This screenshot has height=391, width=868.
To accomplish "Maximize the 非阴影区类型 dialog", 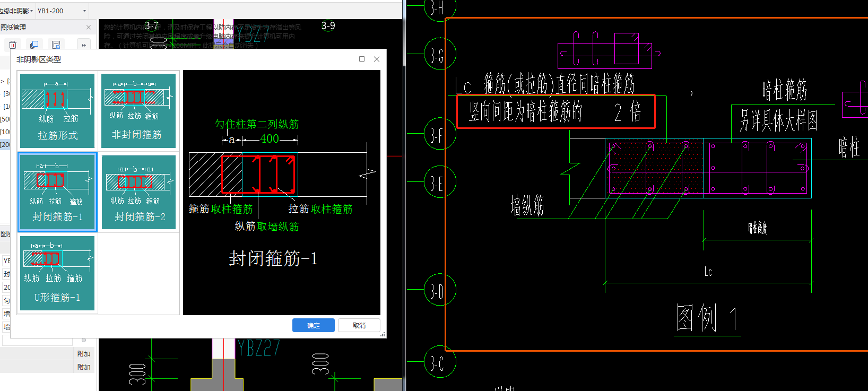I will coord(362,59).
